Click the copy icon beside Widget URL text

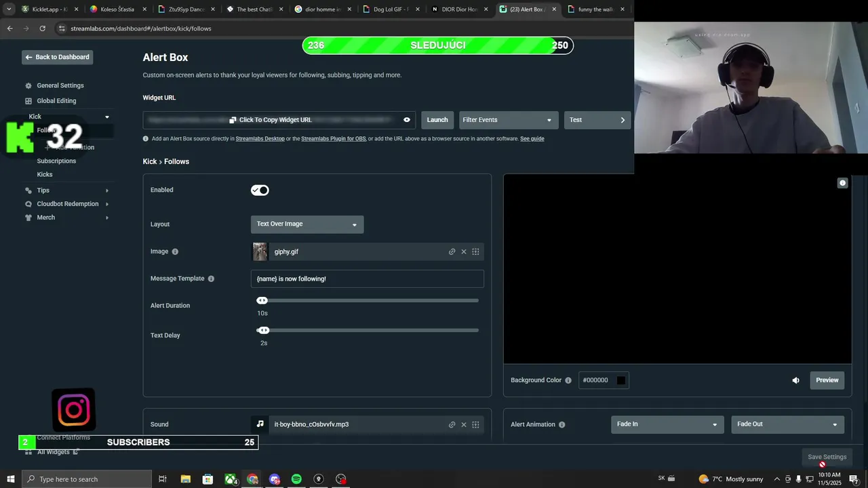pos(233,120)
